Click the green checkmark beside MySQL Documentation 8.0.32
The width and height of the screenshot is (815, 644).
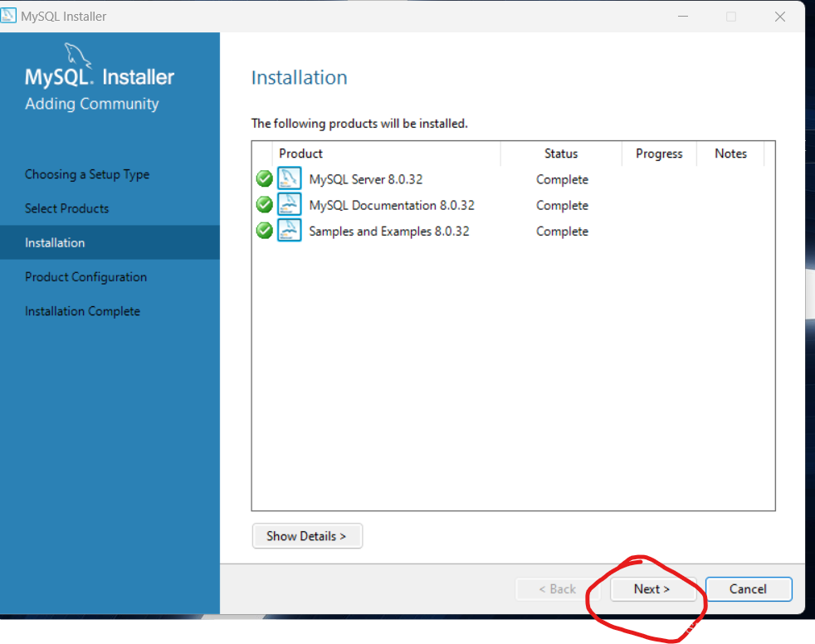coord(264,205)
